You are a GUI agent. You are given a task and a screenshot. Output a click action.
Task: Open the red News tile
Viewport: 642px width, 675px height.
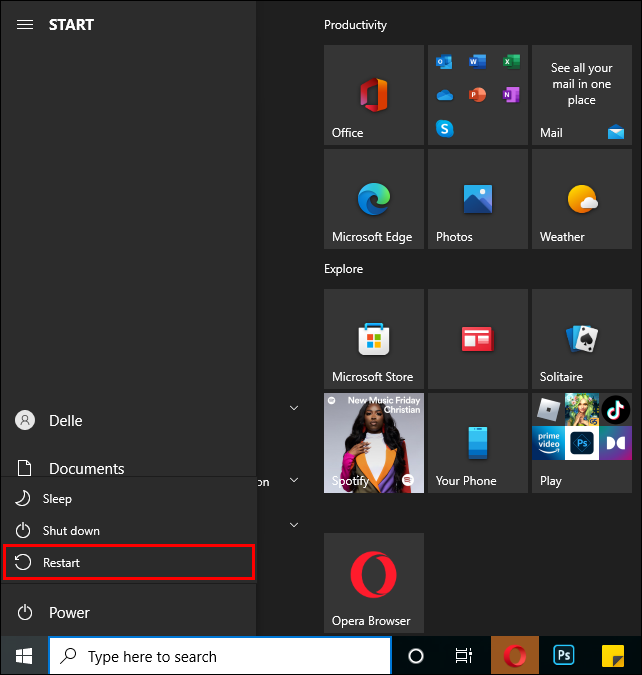click(x=478, y=339)
